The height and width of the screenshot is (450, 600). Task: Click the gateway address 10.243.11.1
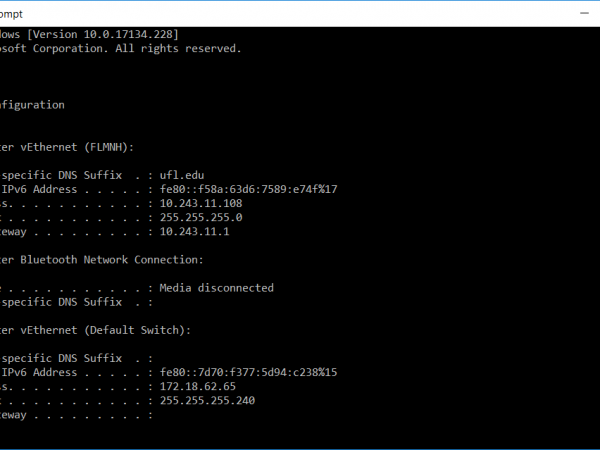pyautogui.click(x=195, y=231)
